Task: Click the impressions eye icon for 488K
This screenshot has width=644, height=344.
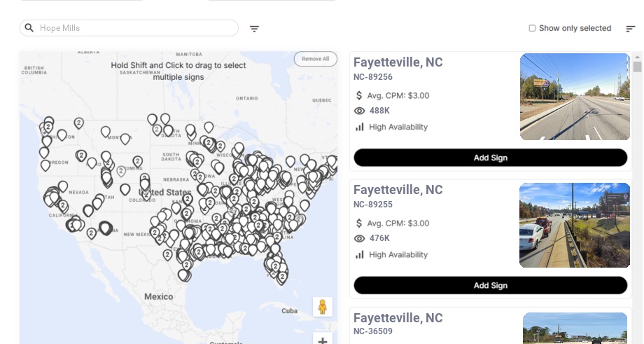Action: (360, 111)
